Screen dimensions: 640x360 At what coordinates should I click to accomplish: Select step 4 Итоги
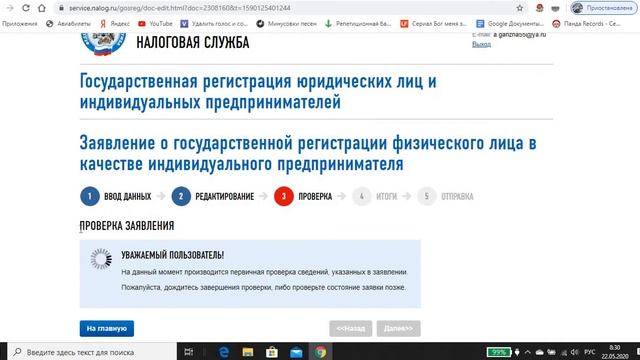374,196
